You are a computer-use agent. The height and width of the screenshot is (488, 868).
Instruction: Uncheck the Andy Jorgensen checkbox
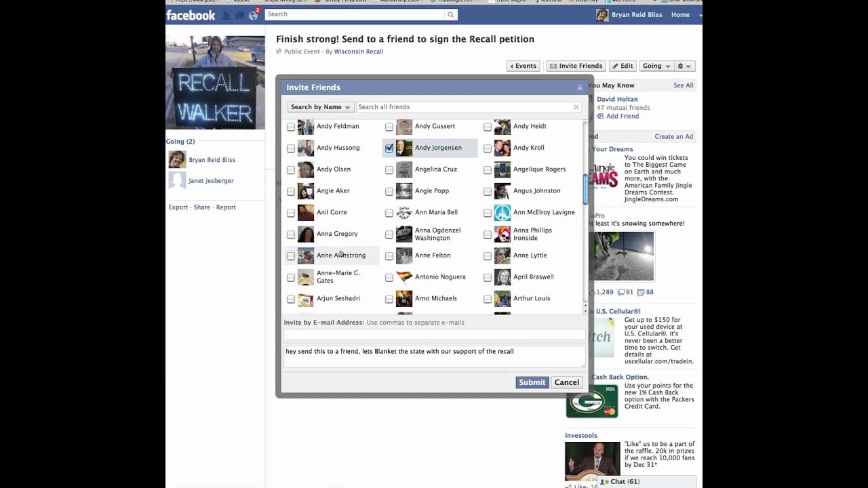(389, 148)
